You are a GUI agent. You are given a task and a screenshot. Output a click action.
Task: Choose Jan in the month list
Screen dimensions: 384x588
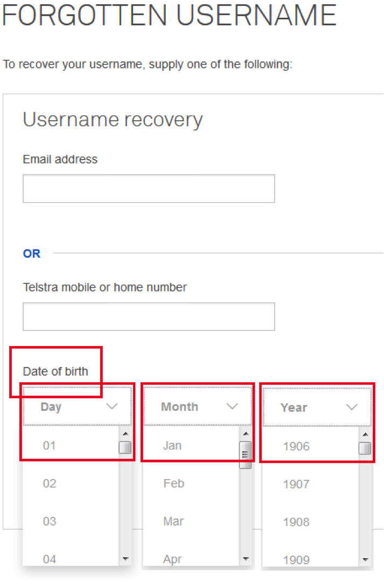click(x=172, y=446)
